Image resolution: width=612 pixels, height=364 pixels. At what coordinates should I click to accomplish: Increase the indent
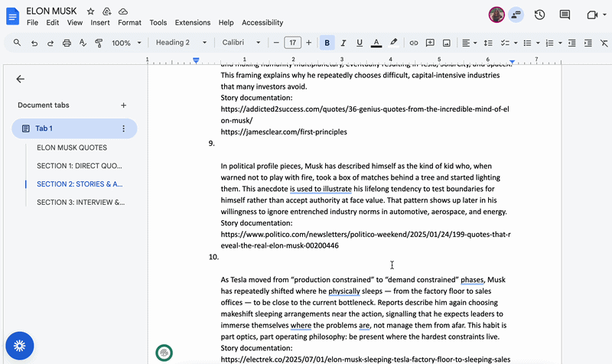[588, 43]
